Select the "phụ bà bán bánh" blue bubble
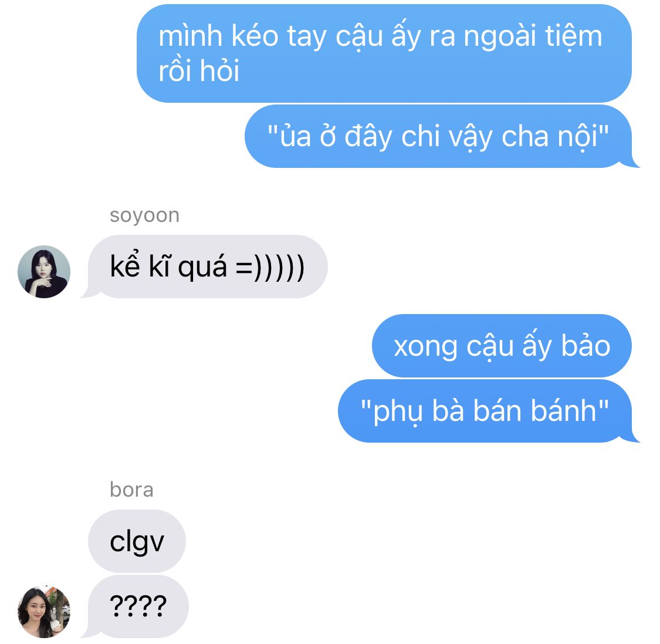This screenshot has height=644, width=660. (x=488, y=411)
